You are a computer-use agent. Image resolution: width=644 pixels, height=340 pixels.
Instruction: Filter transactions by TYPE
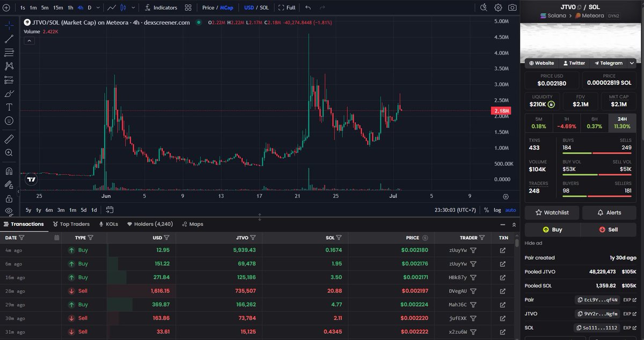click(x=90, y=238)
